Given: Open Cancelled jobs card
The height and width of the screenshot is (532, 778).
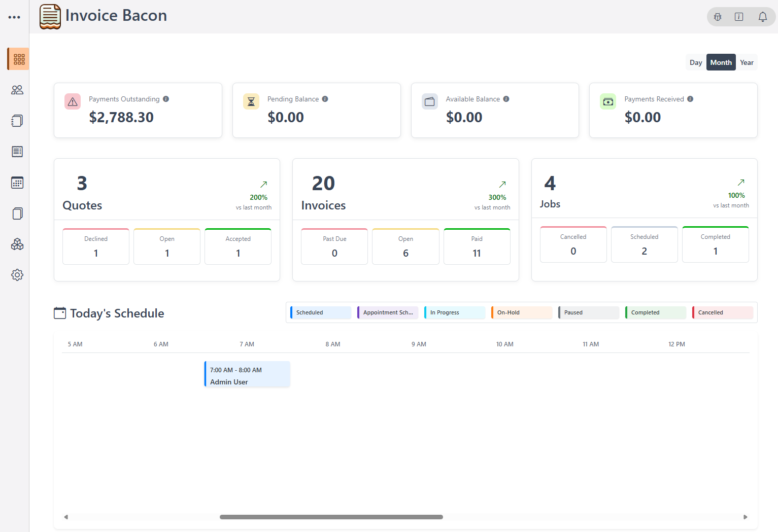Looking at the screenshot, I should [573, 244].
